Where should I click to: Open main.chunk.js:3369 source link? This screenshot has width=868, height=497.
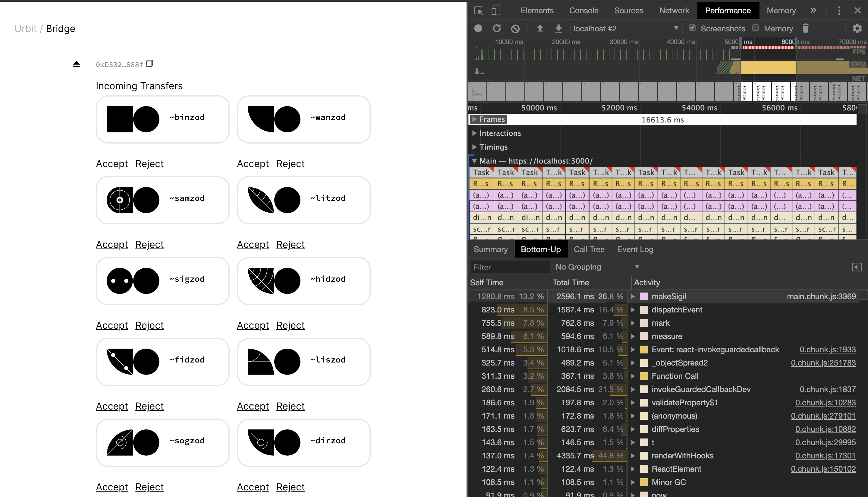[x=821, y=296]
